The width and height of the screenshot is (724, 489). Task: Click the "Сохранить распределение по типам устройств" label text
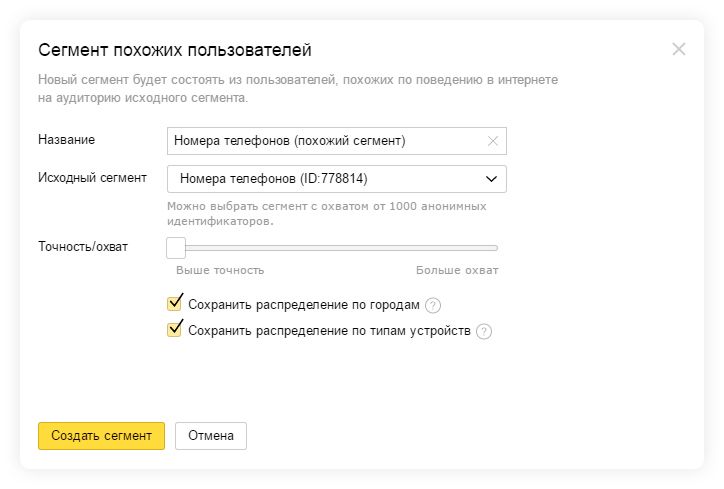click(329, 331)
